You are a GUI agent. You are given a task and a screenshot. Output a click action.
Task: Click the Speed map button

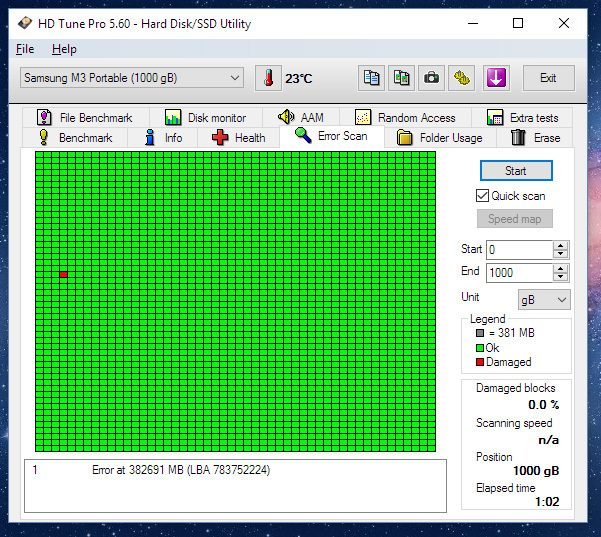coord(515,219)
